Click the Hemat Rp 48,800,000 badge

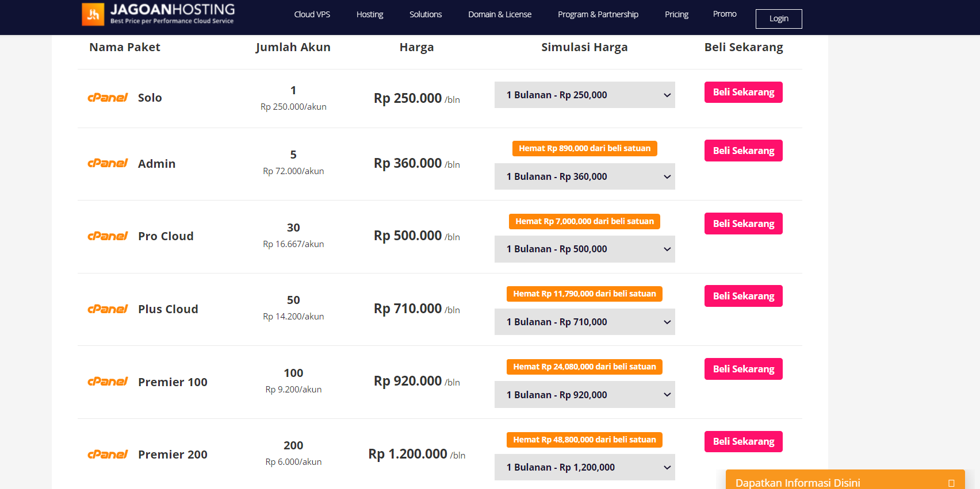[x=585, y=440]
